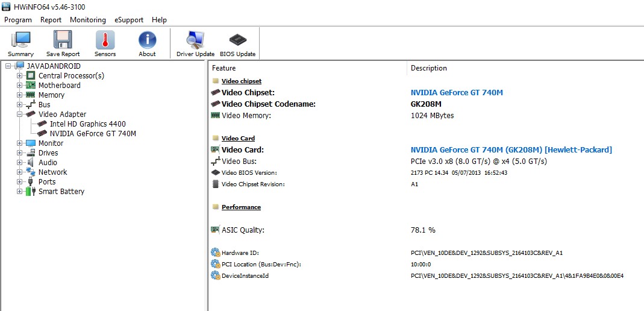Collapse the Video Adapter node
Image resolution: width=644 pixels, height=311 pixels.
20,115
